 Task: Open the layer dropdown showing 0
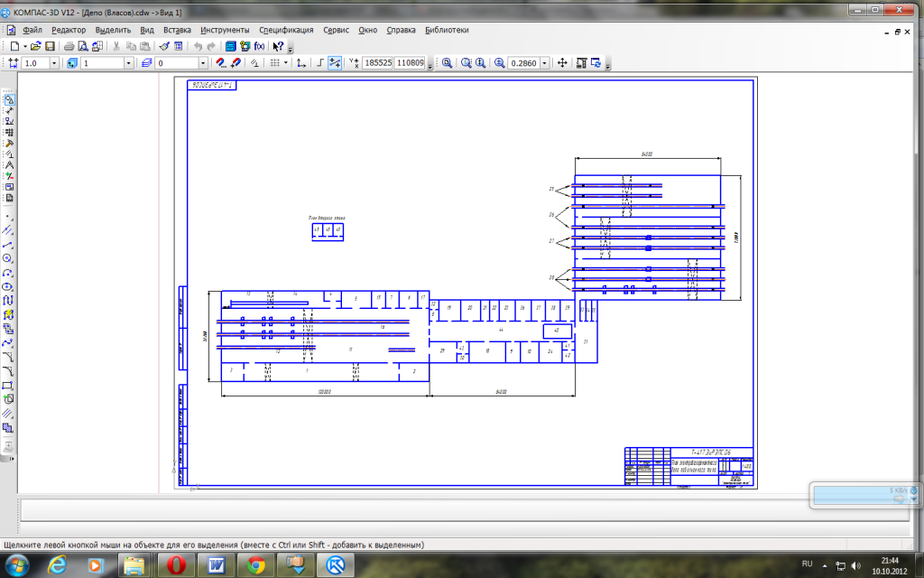(203, 62)
